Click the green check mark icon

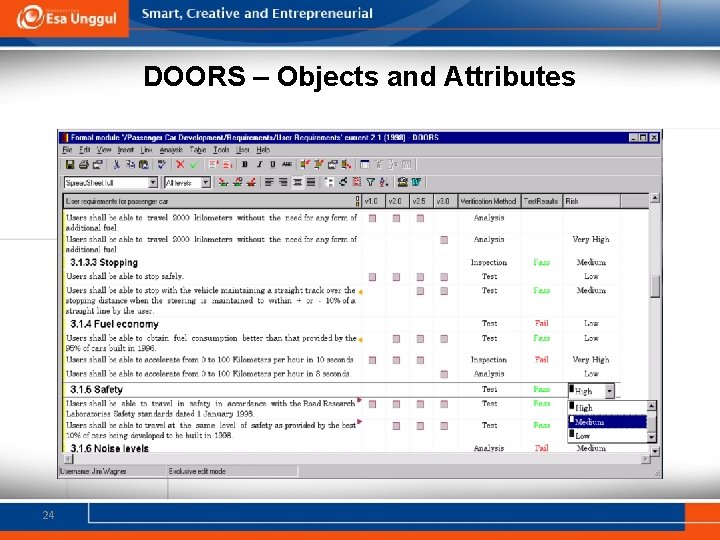193,164
